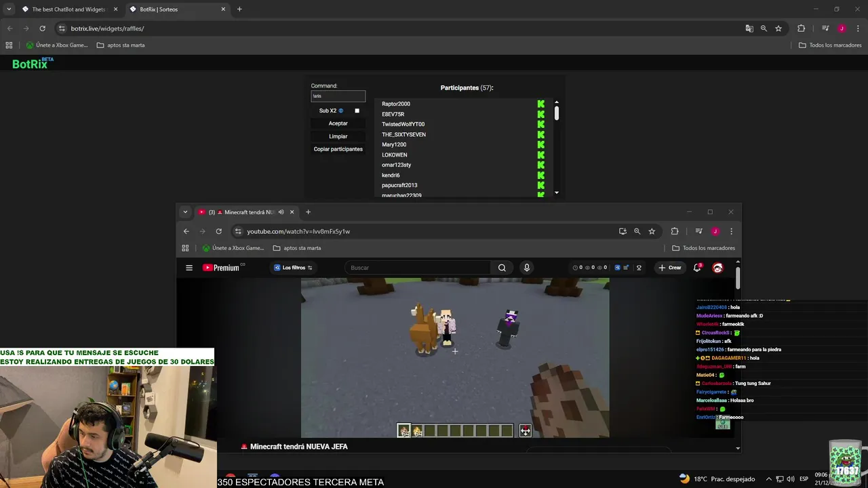The image size is (868, 488).
Task: Click the YouTube Crear button
Action: click(670, 268)
